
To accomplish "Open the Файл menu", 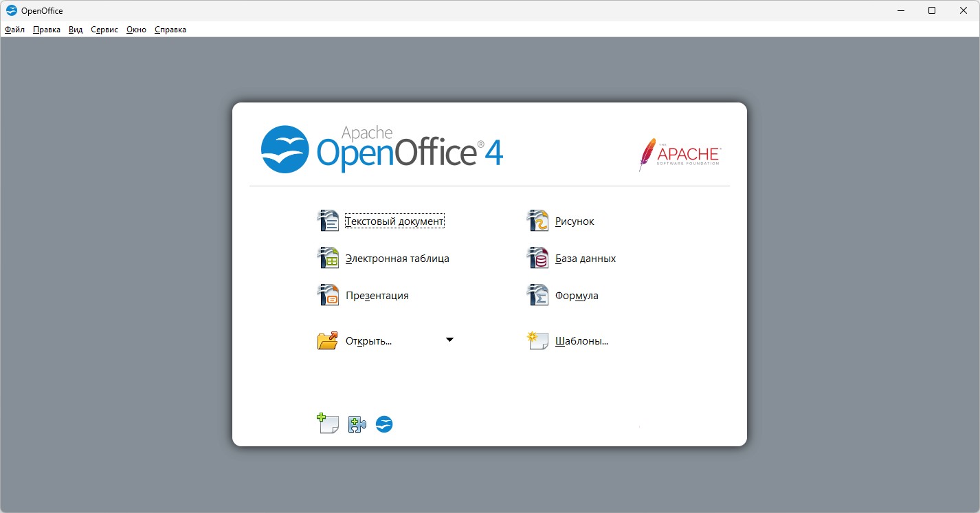I will click(x=14, y=30).
